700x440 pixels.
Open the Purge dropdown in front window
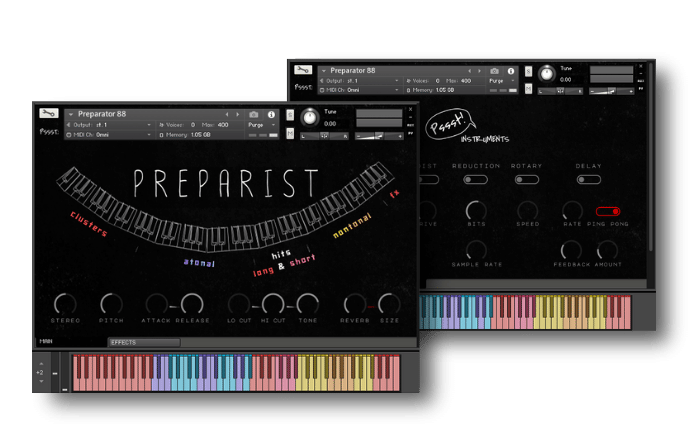[x=262, y=125]
